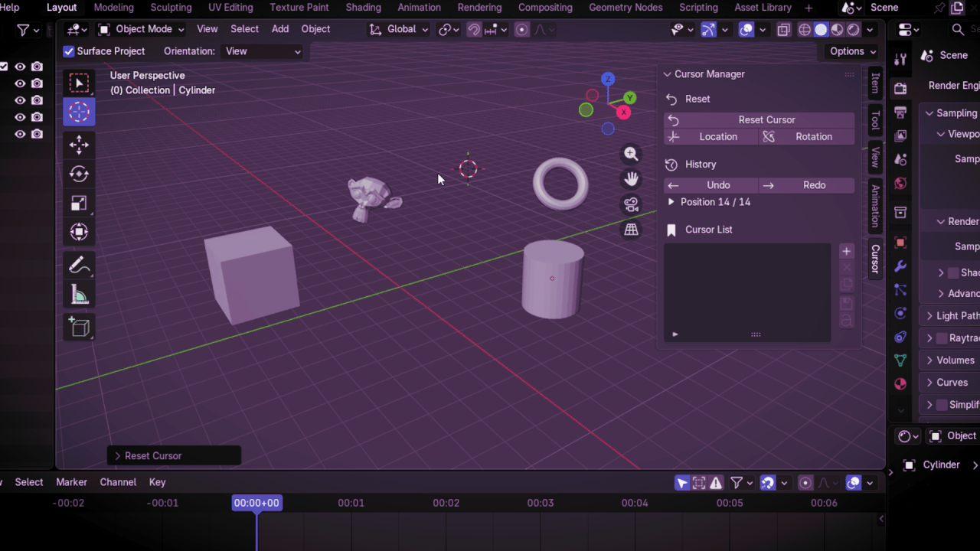Collapse the Cursor Manager panel
Screen dimensions: 980x551
pos(667,74)
